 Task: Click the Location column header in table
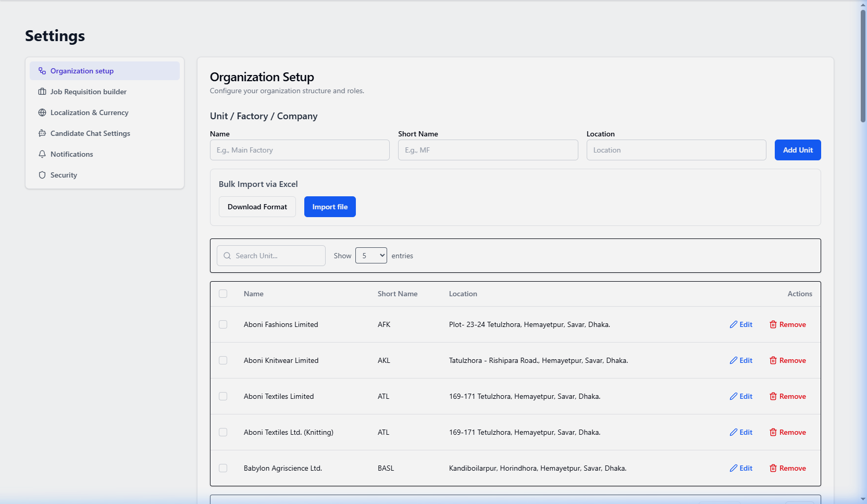pyautogui.click(x=463, y=294)
